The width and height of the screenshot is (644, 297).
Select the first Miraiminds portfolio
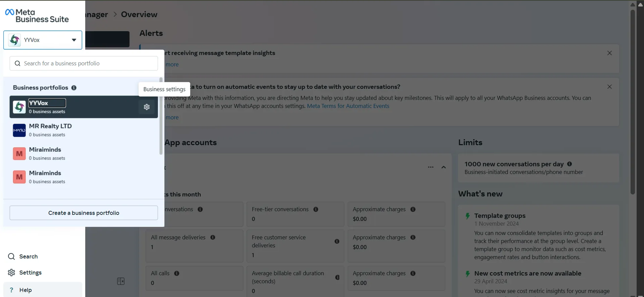[x=84, y=154]
